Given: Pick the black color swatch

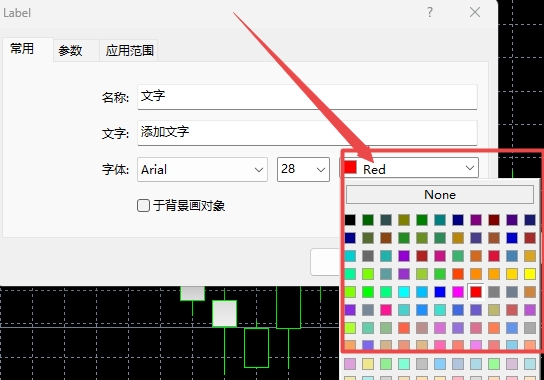Looking at the screenshot, I should 350,220.
